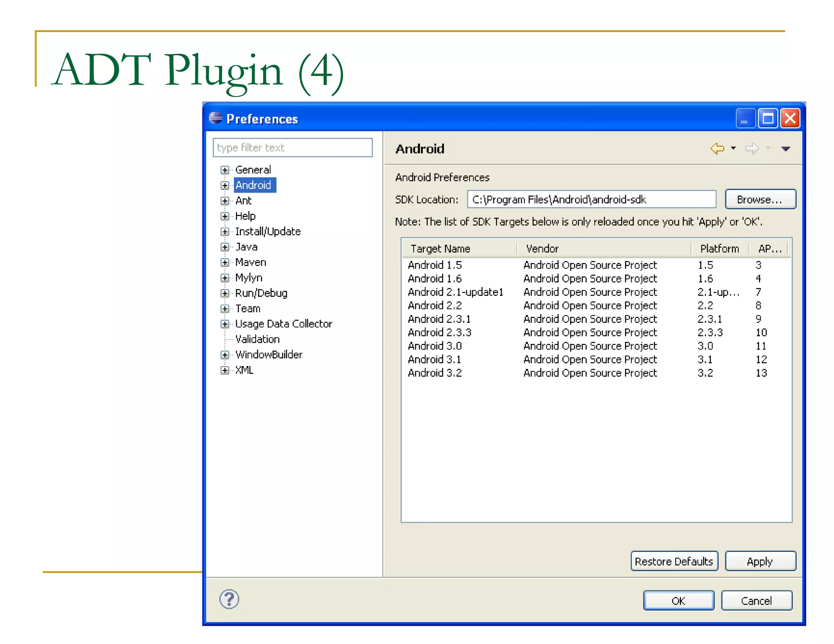834x644 pixels.
Task: Select the Android 2.3.1 target row
Action: [596, 319]
